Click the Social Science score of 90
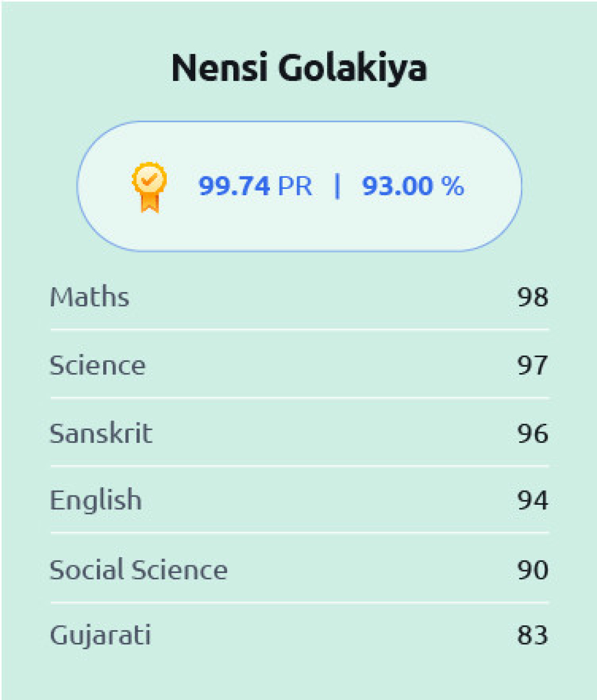 (533, 569)
